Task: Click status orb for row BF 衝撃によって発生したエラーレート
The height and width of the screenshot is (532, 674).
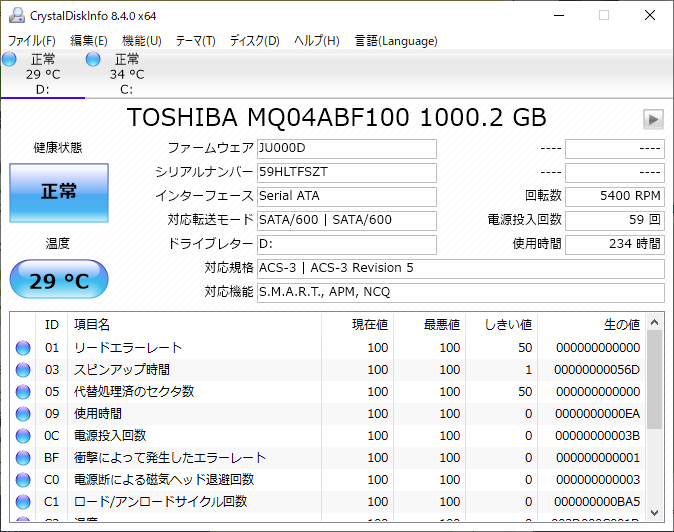Action: (x=23, y=458)
